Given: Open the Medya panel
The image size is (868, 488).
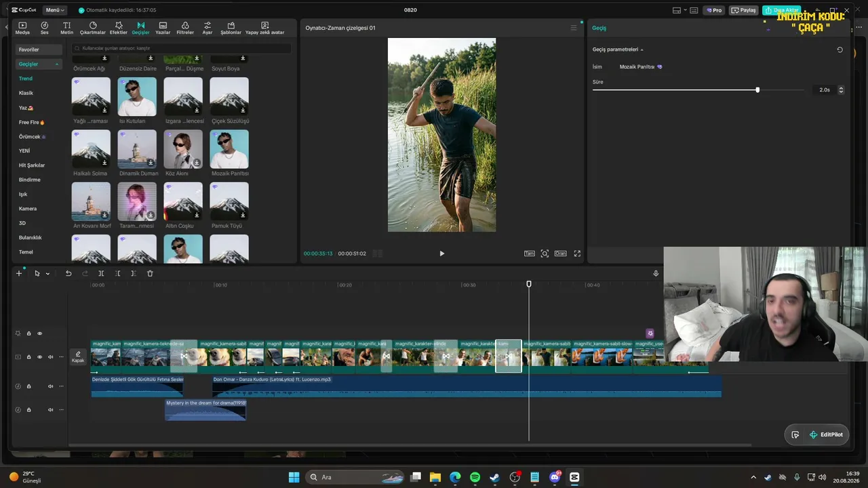Looking at the screenshot, I should 22,28.
